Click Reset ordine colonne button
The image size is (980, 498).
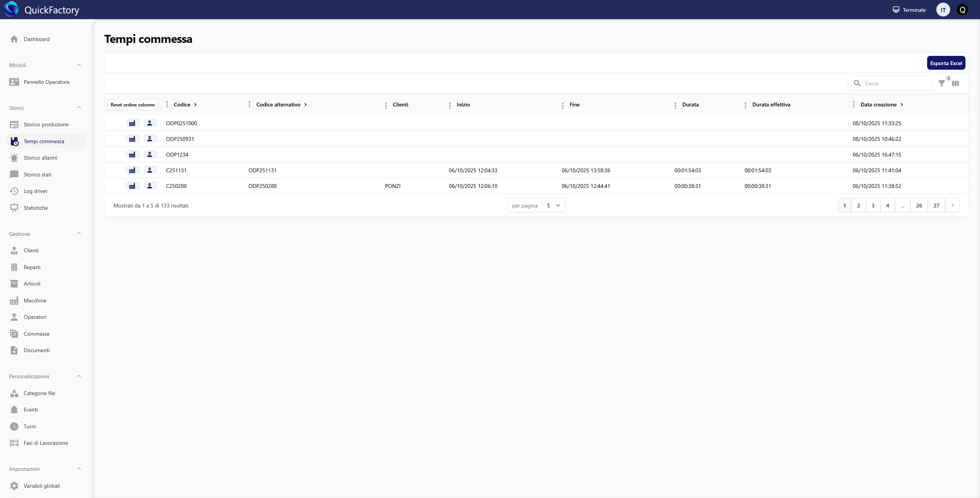pos(133,105)
